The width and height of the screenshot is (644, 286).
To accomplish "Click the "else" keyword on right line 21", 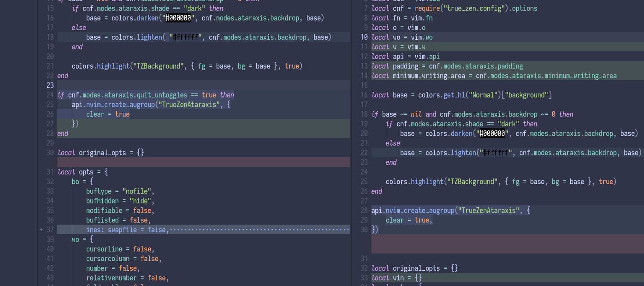I will (393, 143).
